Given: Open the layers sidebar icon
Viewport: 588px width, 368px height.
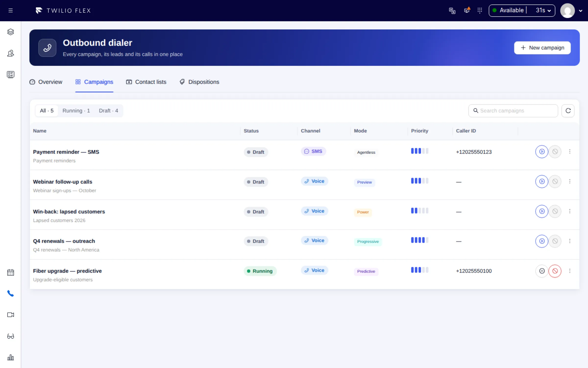Looking at the screenshot, I should 11,32.
